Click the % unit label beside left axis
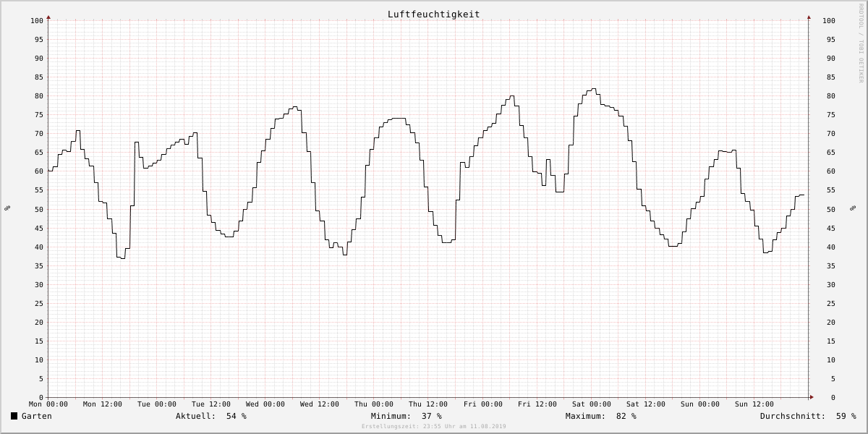The image size is (868, 434). click(7, 208)
